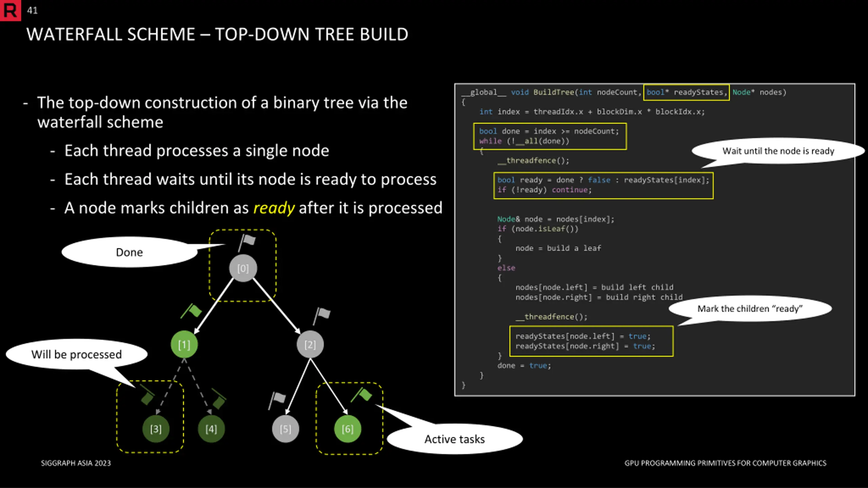This screenshot has height=488, width=868.
Task: Click "Wait until the node is ready" callout
Action: [778, 151]
